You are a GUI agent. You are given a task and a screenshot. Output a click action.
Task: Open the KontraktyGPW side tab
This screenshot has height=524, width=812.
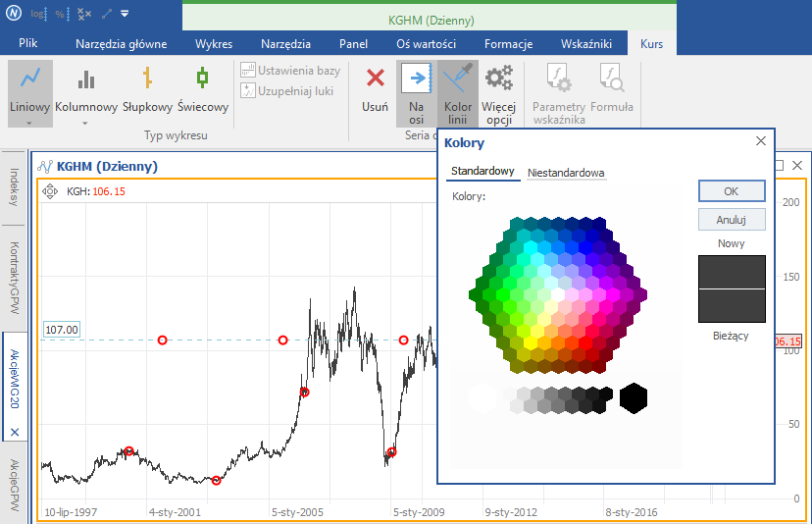click(14, 278)
